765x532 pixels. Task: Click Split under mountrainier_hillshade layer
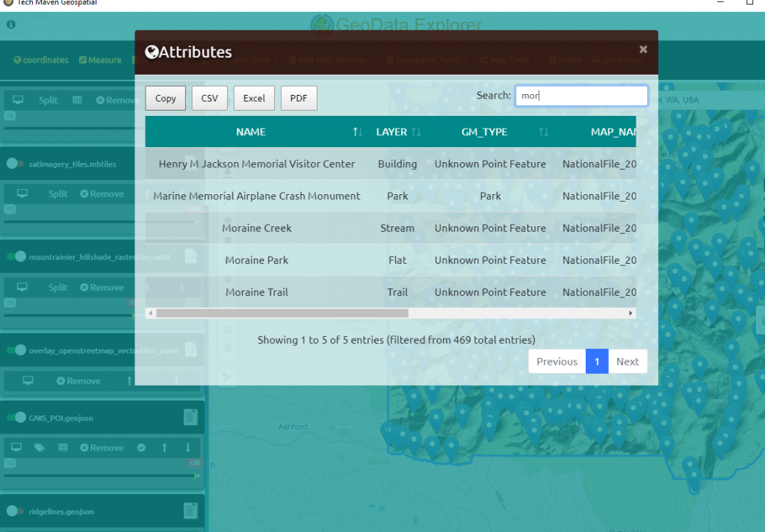point(58,288)
